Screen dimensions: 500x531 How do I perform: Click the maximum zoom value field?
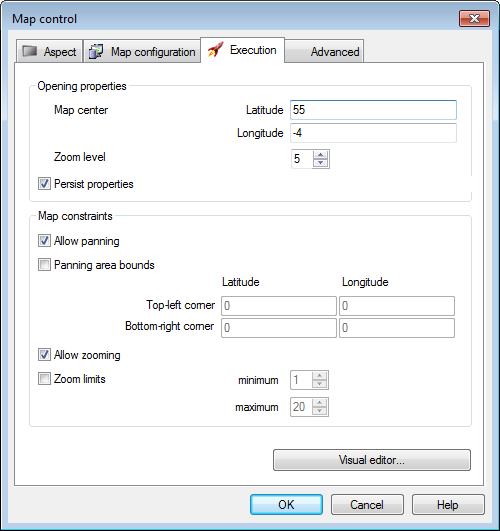(x=301, y=407)
